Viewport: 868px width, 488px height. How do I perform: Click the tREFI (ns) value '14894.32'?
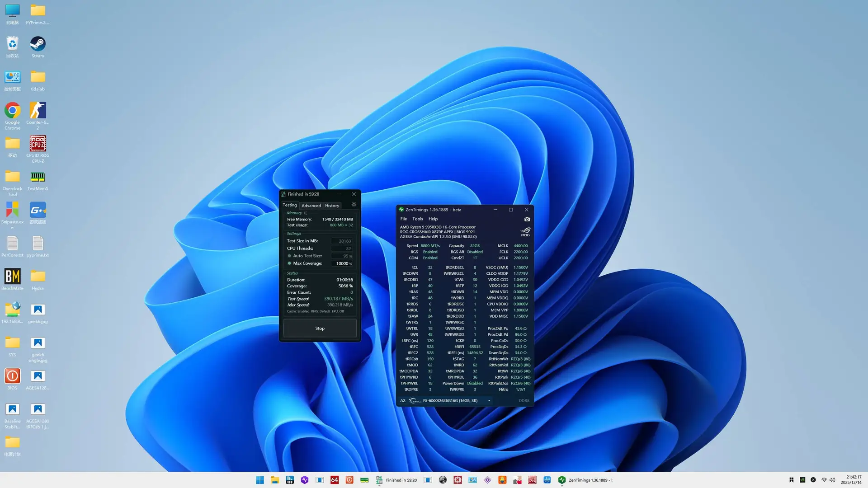click(475, 353)
